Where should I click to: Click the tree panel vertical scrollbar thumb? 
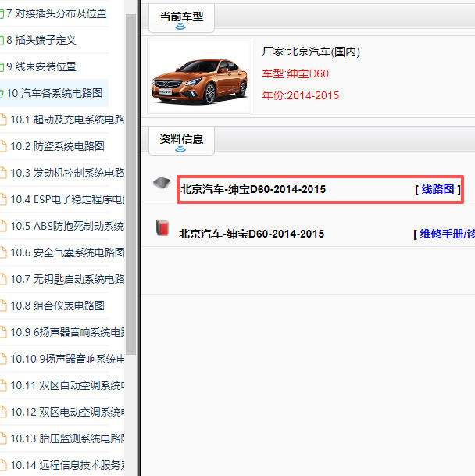click(130, 184)
